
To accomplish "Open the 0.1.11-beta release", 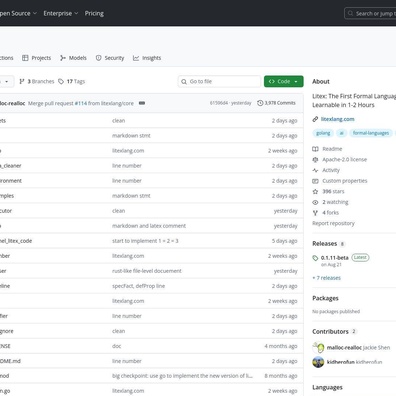I will pos(334,258).
